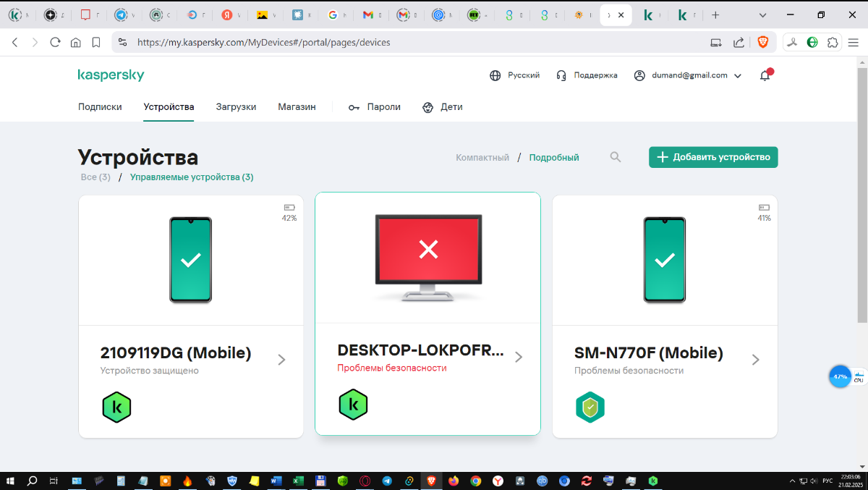The height and width of the screenshot is (490, 868).
Task: Click the SM-N770F phone image
Action: [x=665, y=260]
